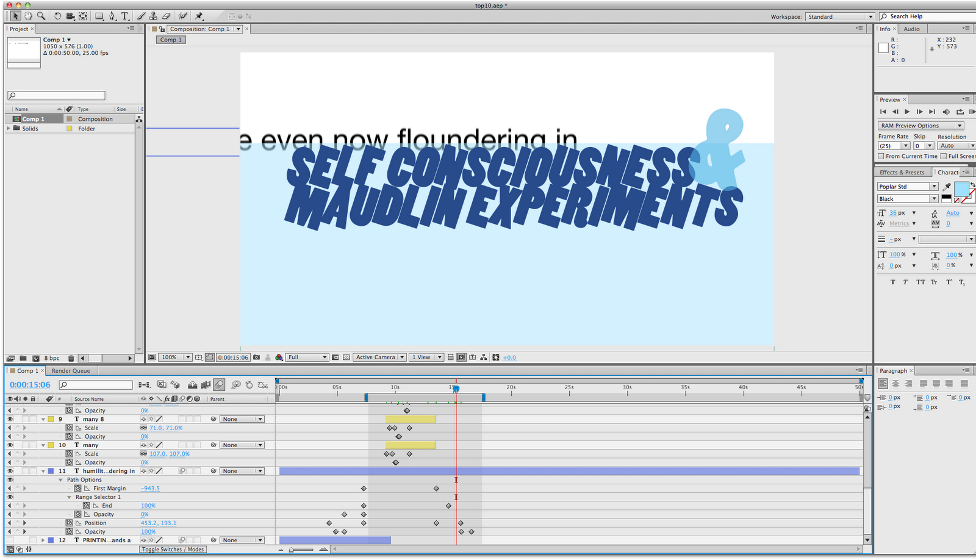Hide layer 9 many 8 with eye toggle
The width and height of the screenshot is (976, 560).
click(x=10, y=419)
